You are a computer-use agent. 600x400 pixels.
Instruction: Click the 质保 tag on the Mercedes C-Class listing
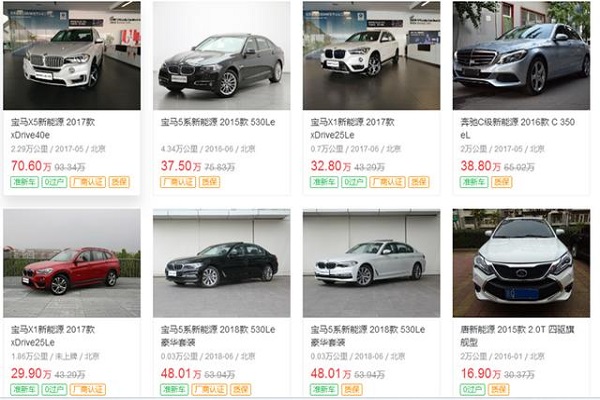click(x=501, y=182)
